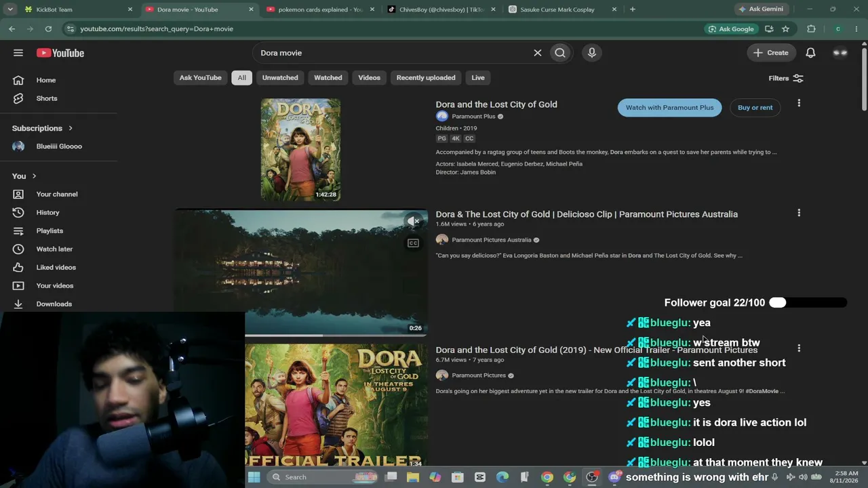Play the Delicioso Clip video preview
Viewport: 868px width, 488px height.
coord(301,272)
